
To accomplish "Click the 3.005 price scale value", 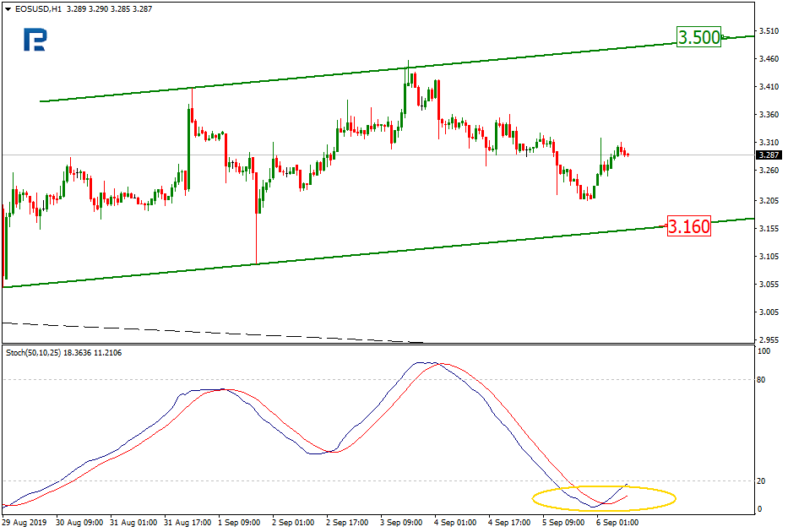I will point(769,312).
